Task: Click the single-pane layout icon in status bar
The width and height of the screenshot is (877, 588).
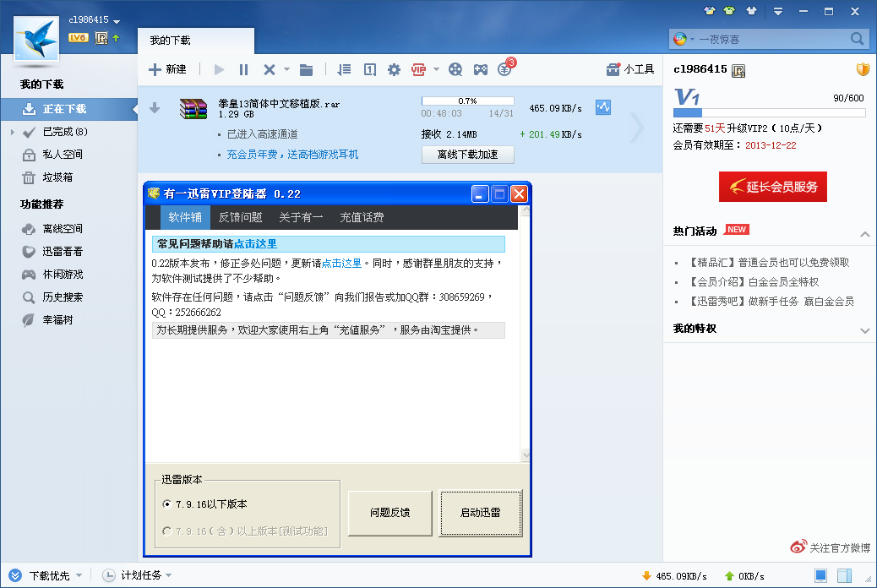Action: pyautogui.click(x=820, y=575)
